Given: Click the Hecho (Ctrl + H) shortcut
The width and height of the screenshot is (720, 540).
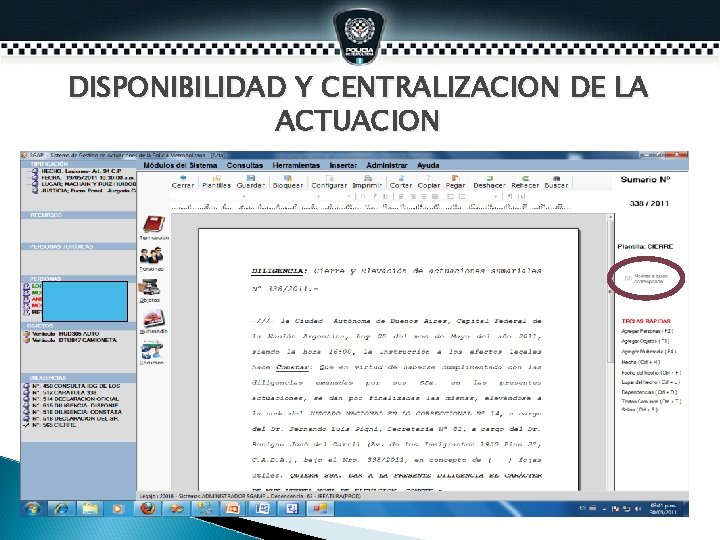Looking at the screenshot, I should pyautogui.click(x=641, y=362).
